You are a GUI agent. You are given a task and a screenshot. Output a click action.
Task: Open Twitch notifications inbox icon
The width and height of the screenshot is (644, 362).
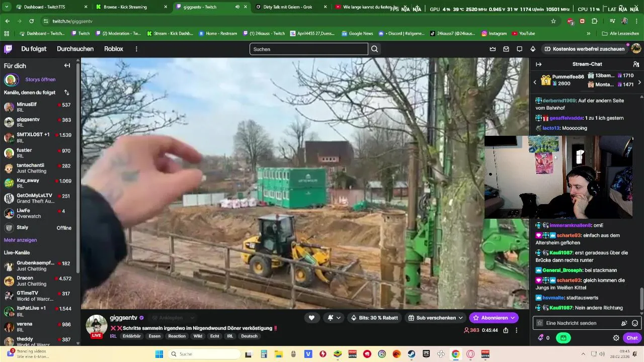[x=506, y=49]
